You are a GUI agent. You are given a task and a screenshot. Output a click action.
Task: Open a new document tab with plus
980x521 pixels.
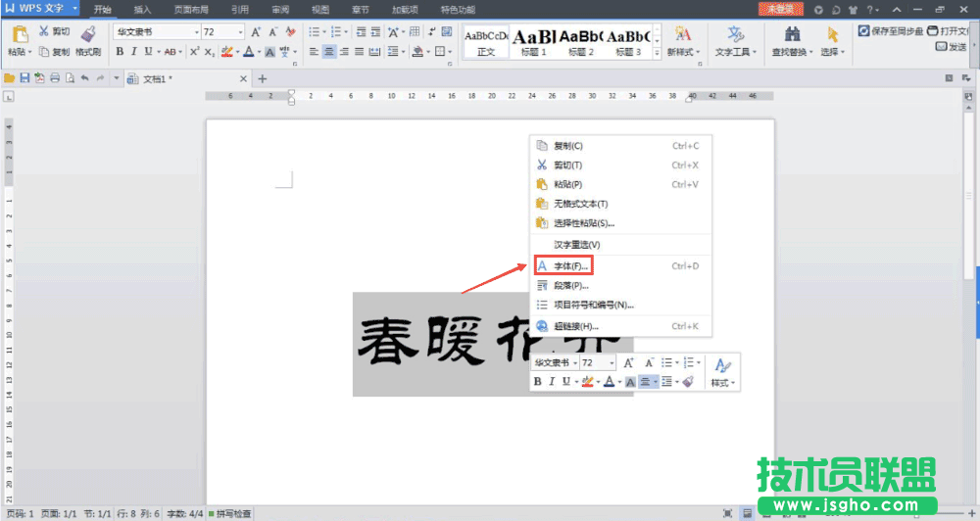263,78
